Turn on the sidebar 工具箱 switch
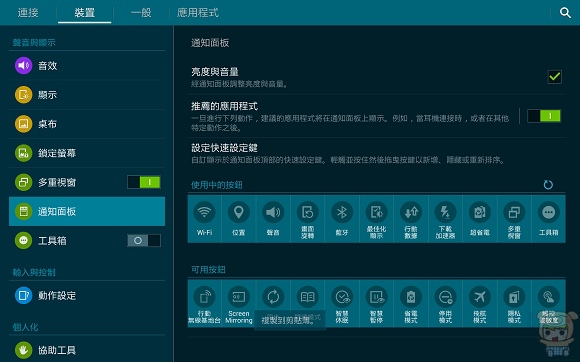 pyautogui.click(x=144, y=241)
